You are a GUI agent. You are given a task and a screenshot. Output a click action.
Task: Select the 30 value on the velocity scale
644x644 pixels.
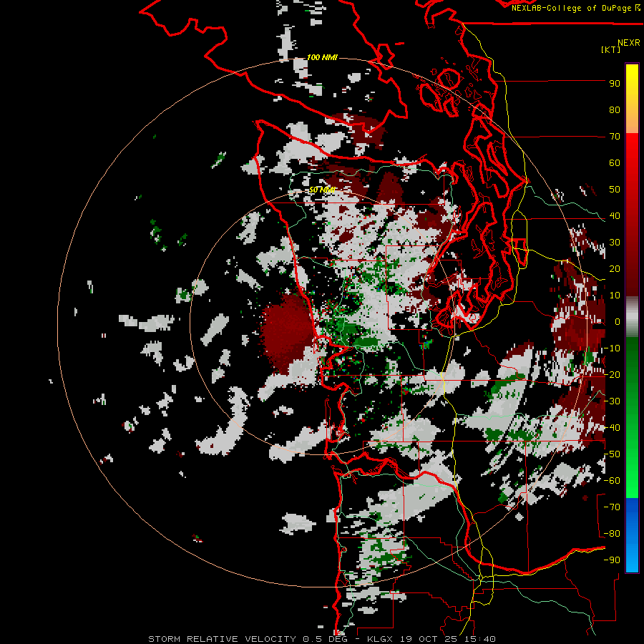(x=615, y=243)
